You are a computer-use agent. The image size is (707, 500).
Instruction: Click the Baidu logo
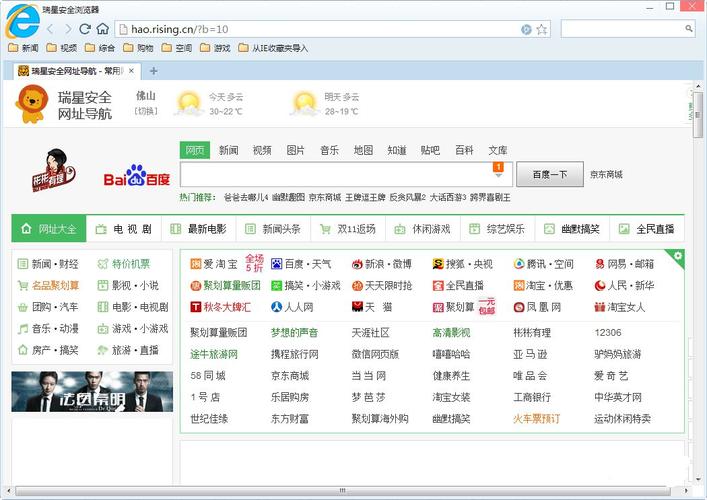pos(137,175)
